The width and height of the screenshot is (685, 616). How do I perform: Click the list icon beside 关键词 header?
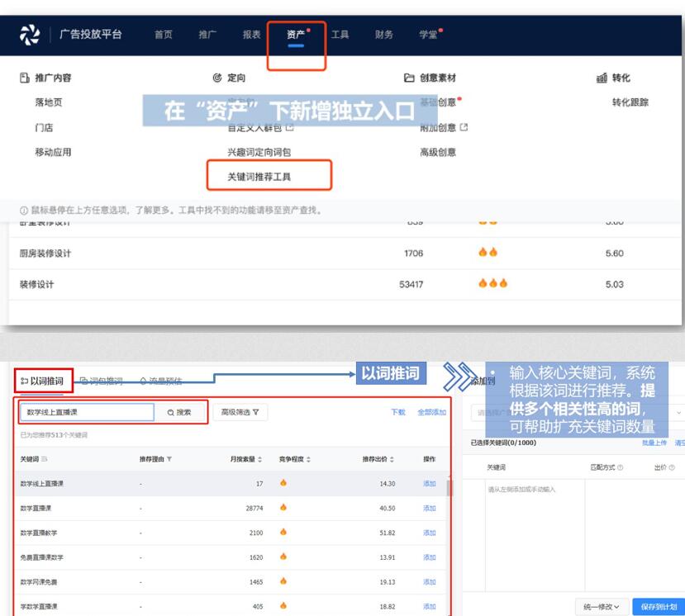point(44,459)
